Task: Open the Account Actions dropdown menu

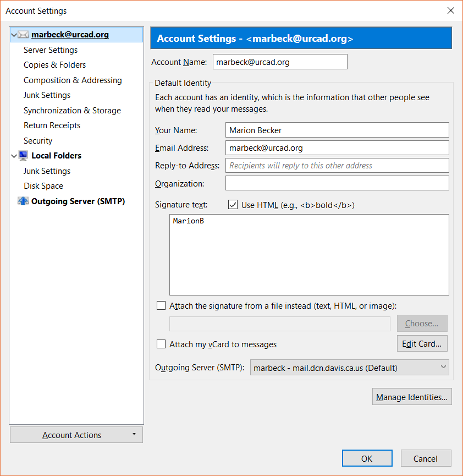Action: pos(76,435)
